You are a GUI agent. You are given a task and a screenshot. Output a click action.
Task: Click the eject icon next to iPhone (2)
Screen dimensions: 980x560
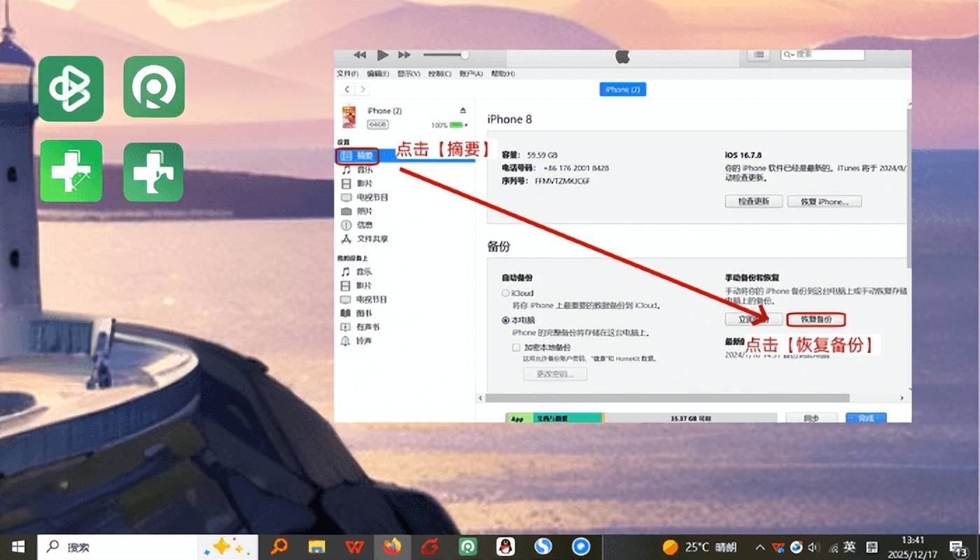click(462, 111)
